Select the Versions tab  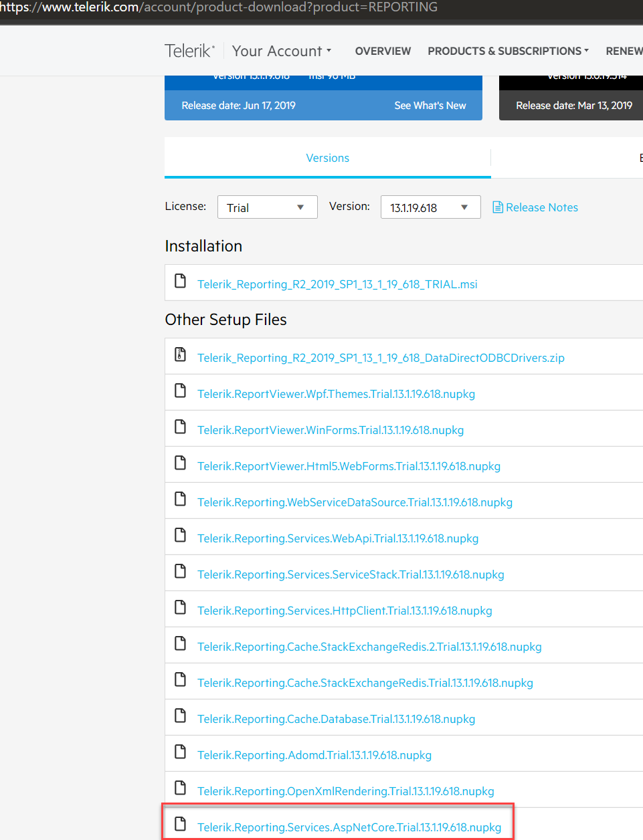tap(328, 158)
